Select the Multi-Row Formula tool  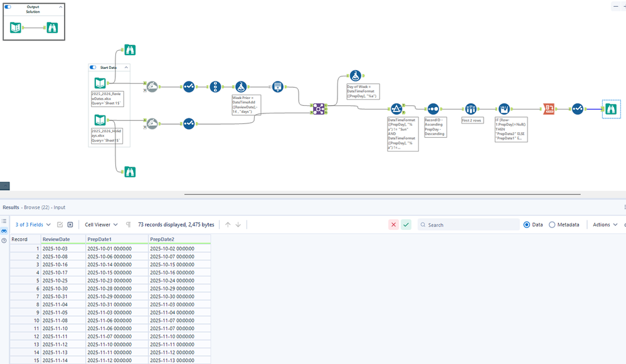[x=504, y=109]
